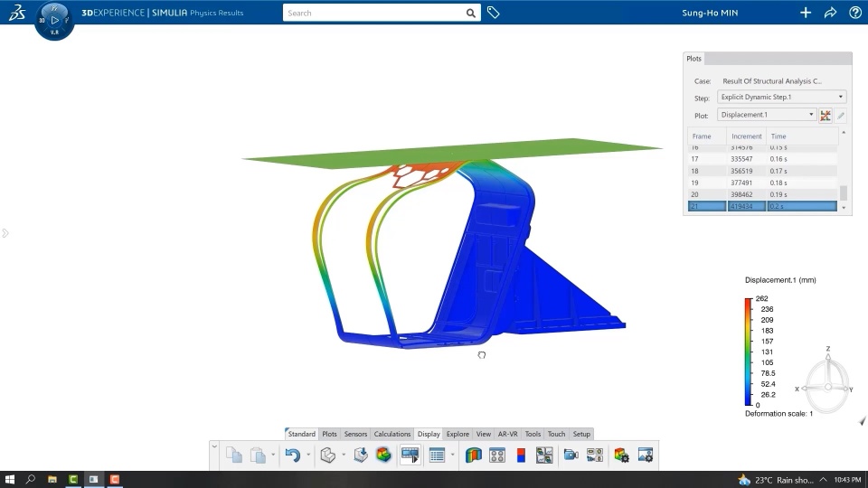Viewport: 868px width, 488px height.
Task: Click the Dassault Systemes 3DS logo
Action: point(17,12)
